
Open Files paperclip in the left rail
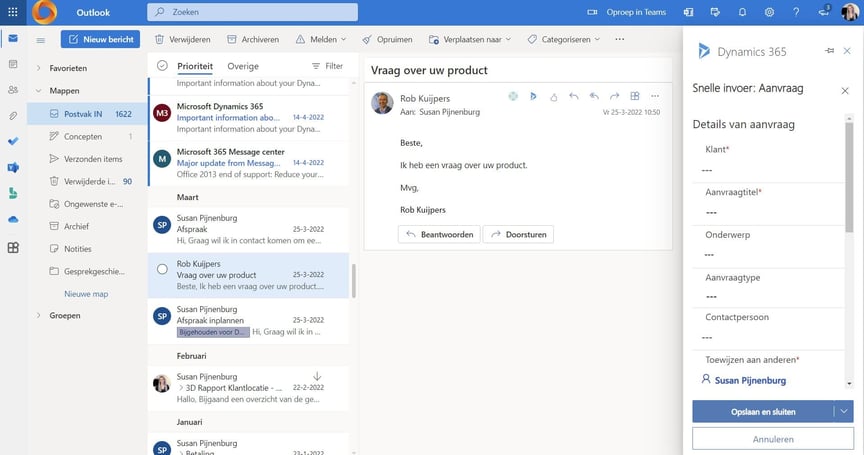coord(13,116)
